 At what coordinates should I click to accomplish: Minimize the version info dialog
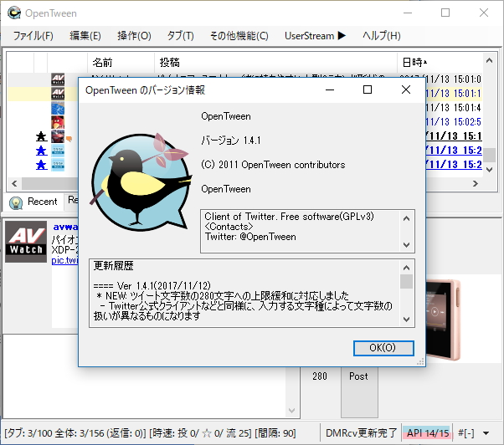330,90
